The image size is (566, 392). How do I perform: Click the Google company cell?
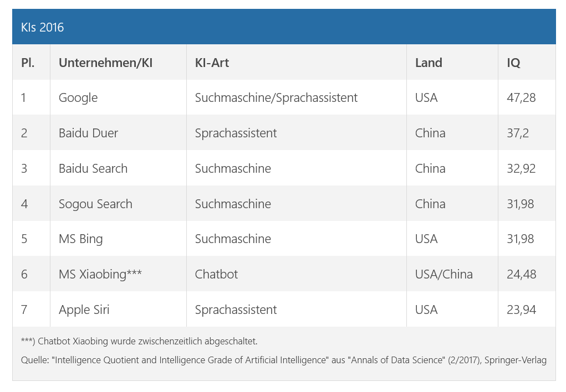(x=78, y=98)
